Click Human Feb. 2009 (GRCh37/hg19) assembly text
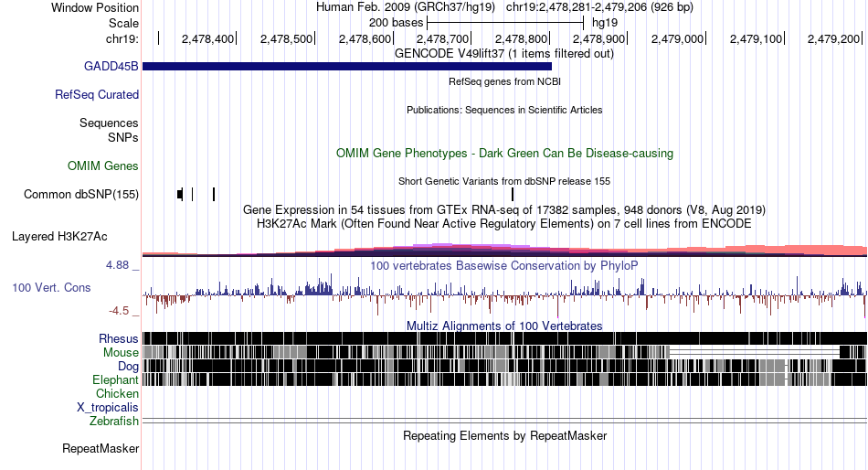 [407, 7]
